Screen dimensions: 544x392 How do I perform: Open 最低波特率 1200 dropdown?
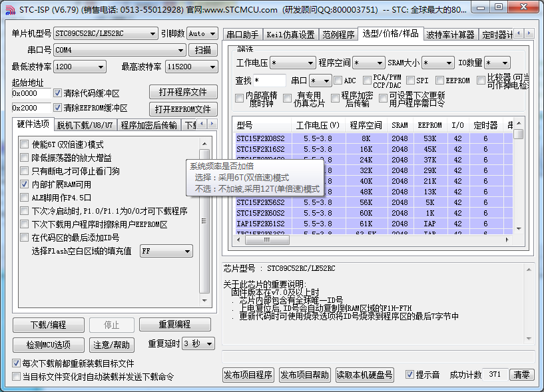point(80,67)
